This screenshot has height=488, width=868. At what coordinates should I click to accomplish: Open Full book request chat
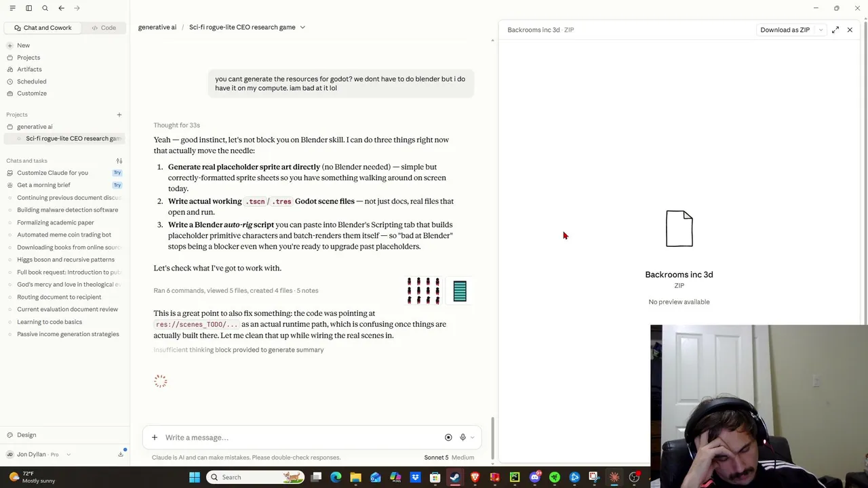(x=68, y=272)
